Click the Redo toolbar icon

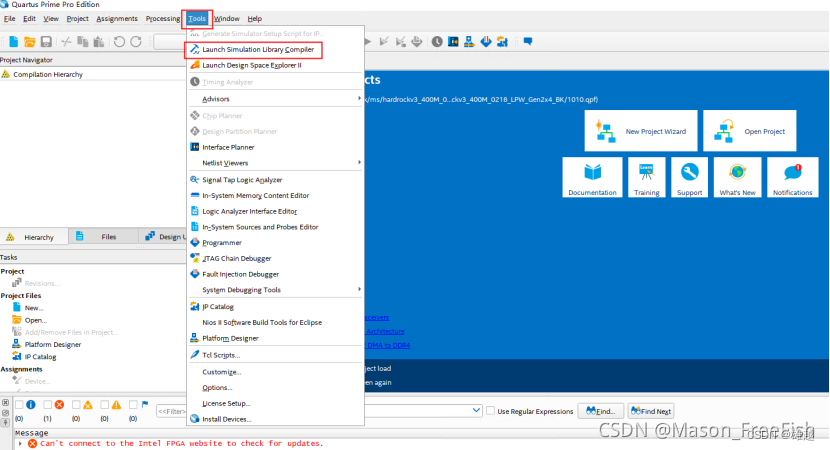(136, 41)
